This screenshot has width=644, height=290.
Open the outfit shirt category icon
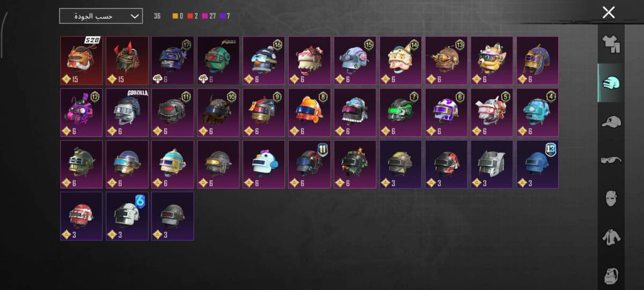click(x=611, y=45)
